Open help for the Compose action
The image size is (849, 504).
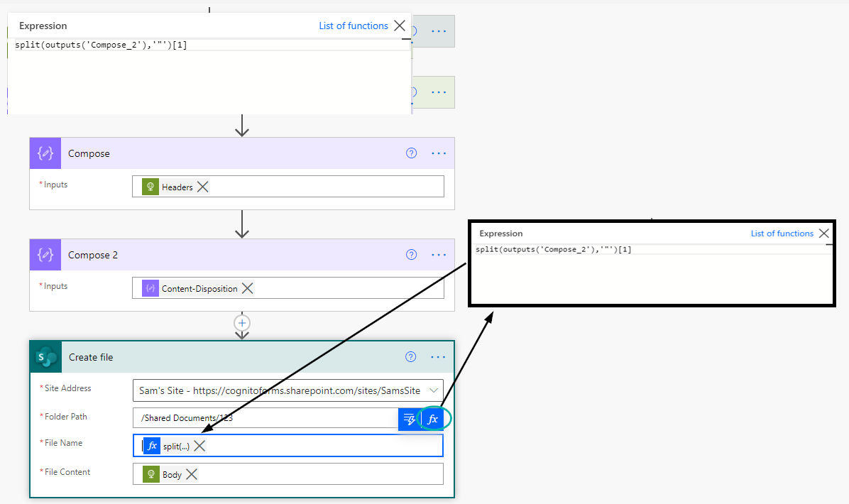click(x=412, y=153)
